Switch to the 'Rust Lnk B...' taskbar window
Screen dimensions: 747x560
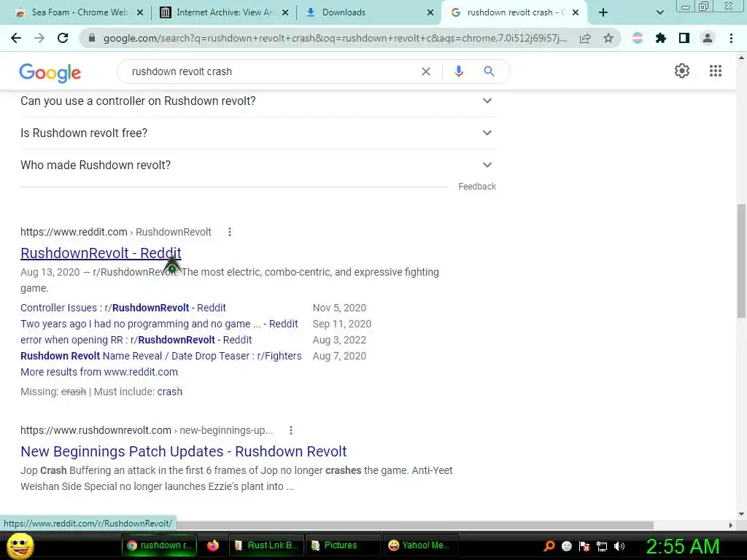[x=266, y=545]
